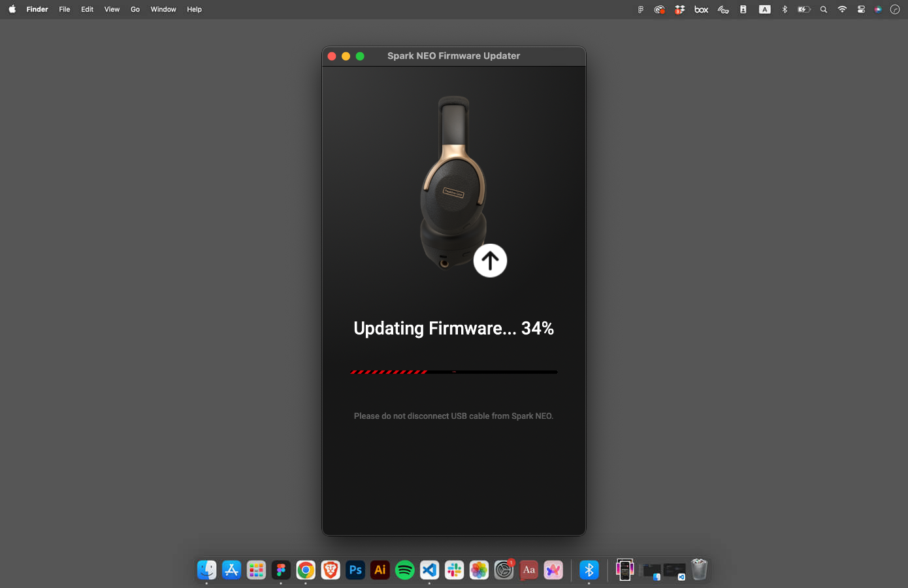
Task: Close the Firmware Updater window
Action: click(332, 56)
